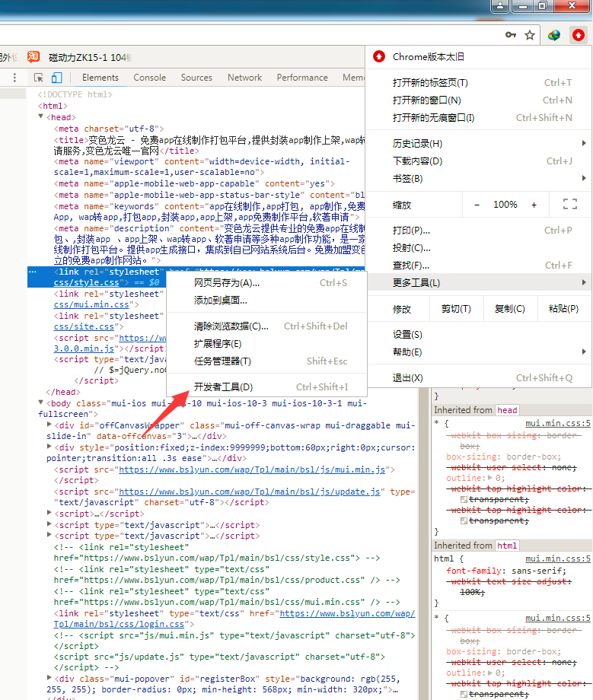The image size is (593, 700).
Task: Select 打开新的窗口(N) menu item
Action: [x=479, y=100]
